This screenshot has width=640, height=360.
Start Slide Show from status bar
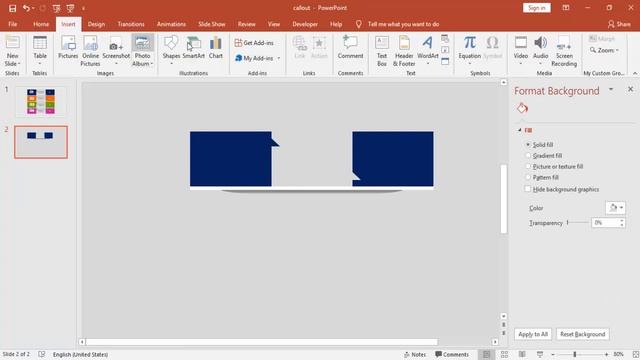coord(540,354)
